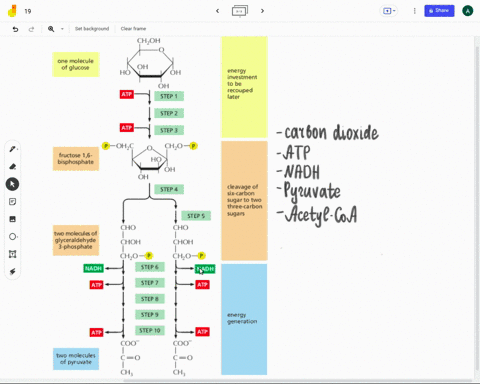Select handwritten 'ATP' text
The height and width of the screenshot is (384, 480).
point(297,153)
